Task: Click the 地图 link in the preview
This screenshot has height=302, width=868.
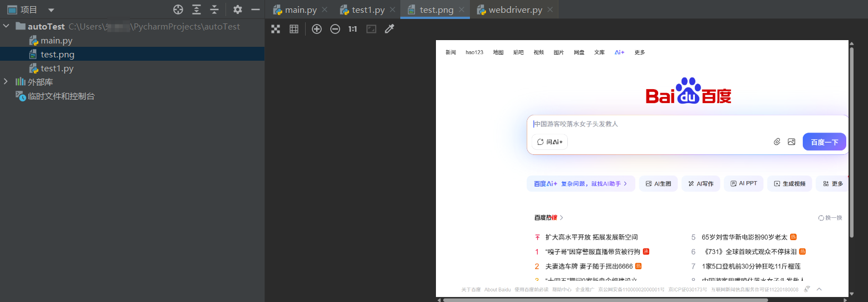Action: pyautogui.click(x=498, y=52)
